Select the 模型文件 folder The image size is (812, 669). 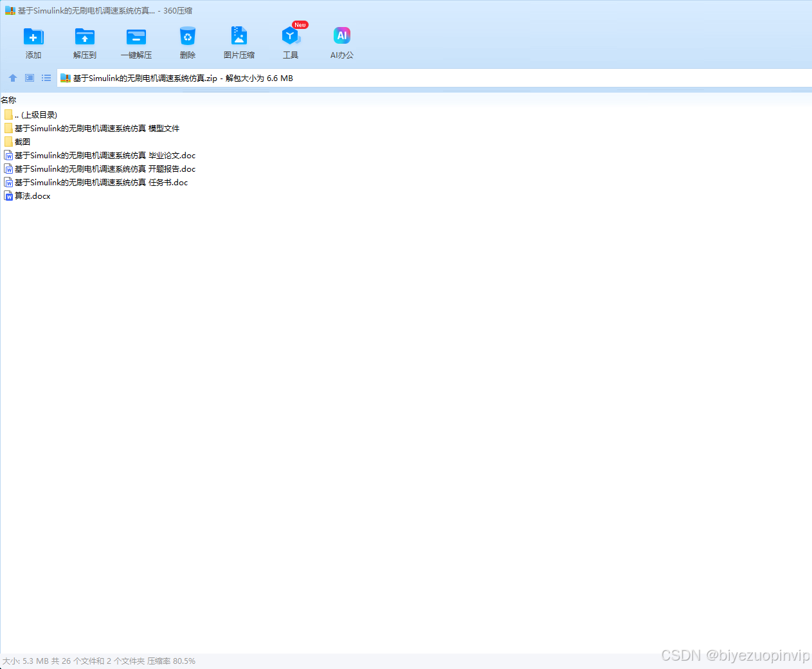[92, 128]
